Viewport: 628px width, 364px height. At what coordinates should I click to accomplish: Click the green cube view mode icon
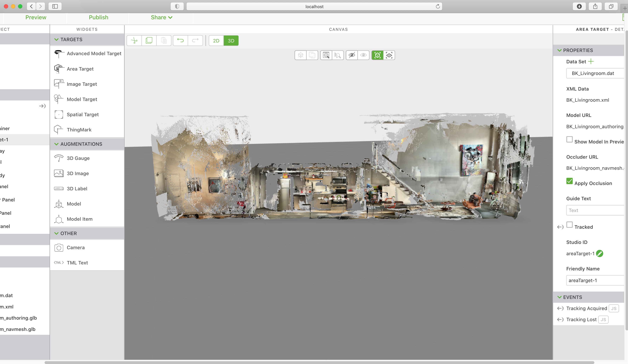click(x=377, y=55)
